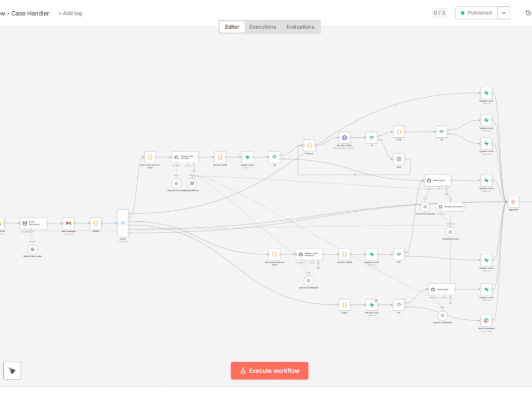
Task: Select the HTTP request globe node
Action: click(344, 137)
